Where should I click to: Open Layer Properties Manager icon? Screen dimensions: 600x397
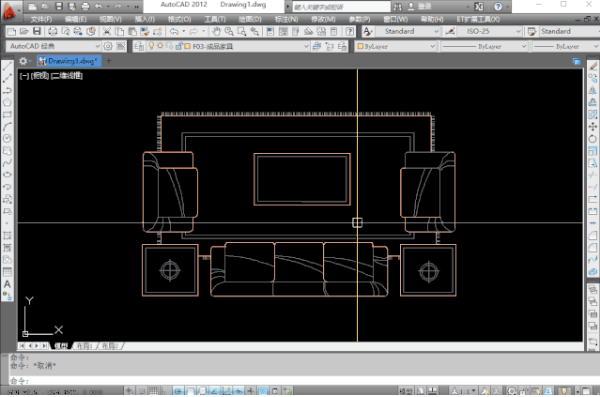(139, 46)
